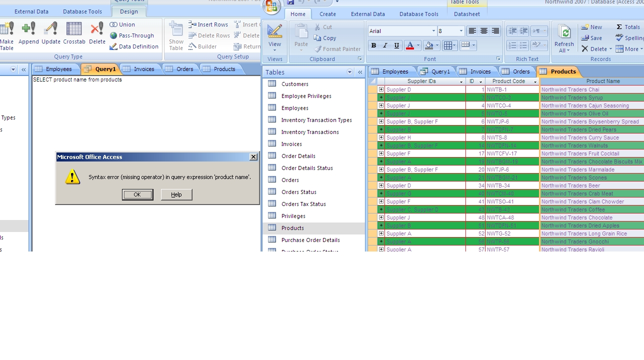Align text left

[x=472, y=31]
